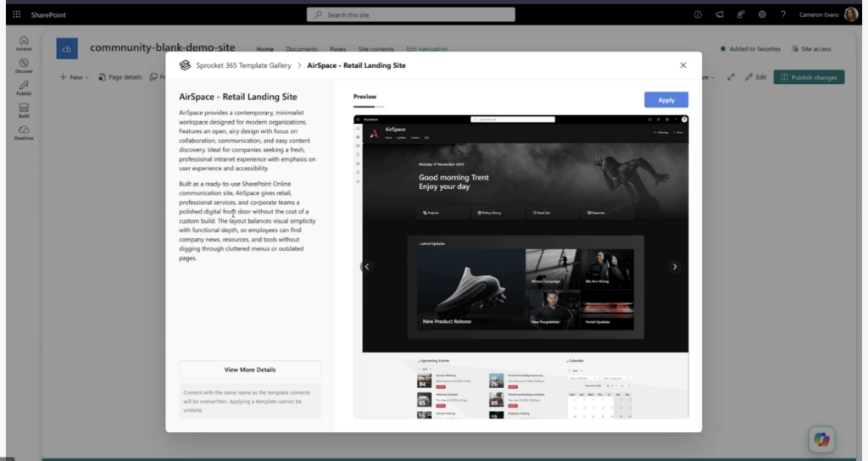Open the SharePoint app launcher waffle
Image resolution: width=868 pixels, height=461 pixels.
(17, 14)
